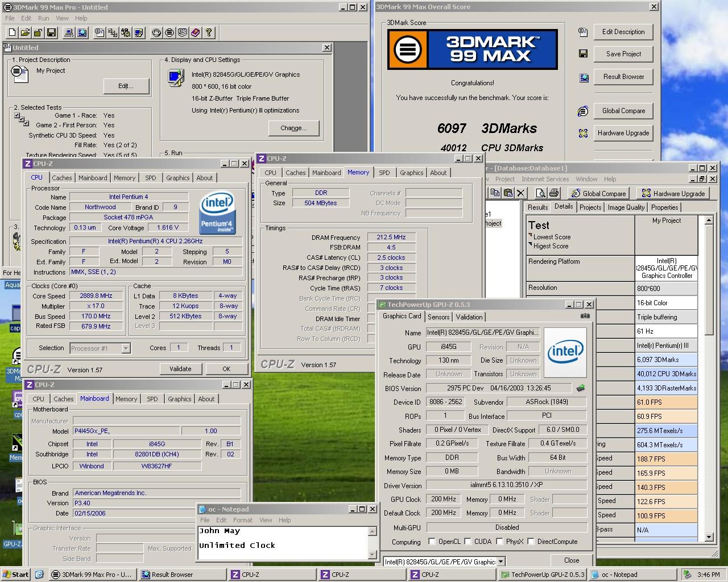The height and width of the screenshot is (582, 728).
Task: Open the graphics card selector dropdown in GPU-Z
Action: 501,562
